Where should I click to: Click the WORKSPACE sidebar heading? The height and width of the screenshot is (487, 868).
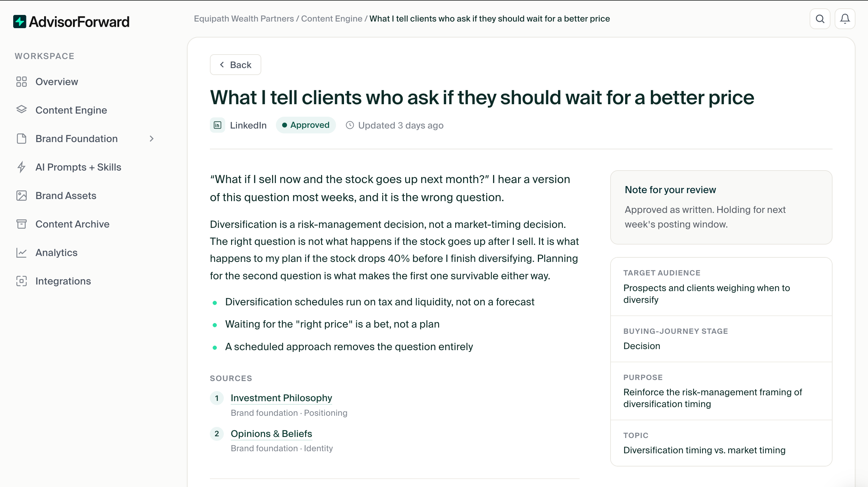pos(44,56)
